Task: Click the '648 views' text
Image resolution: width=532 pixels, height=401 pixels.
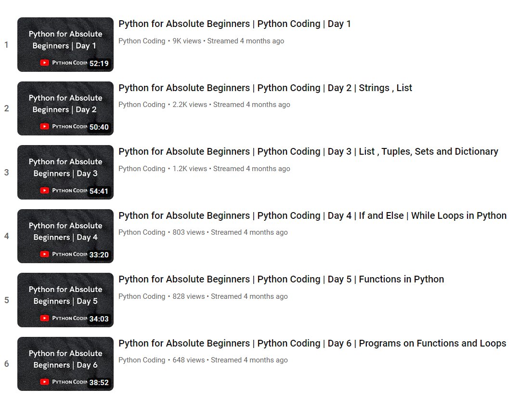Action: tap(189, 360)
